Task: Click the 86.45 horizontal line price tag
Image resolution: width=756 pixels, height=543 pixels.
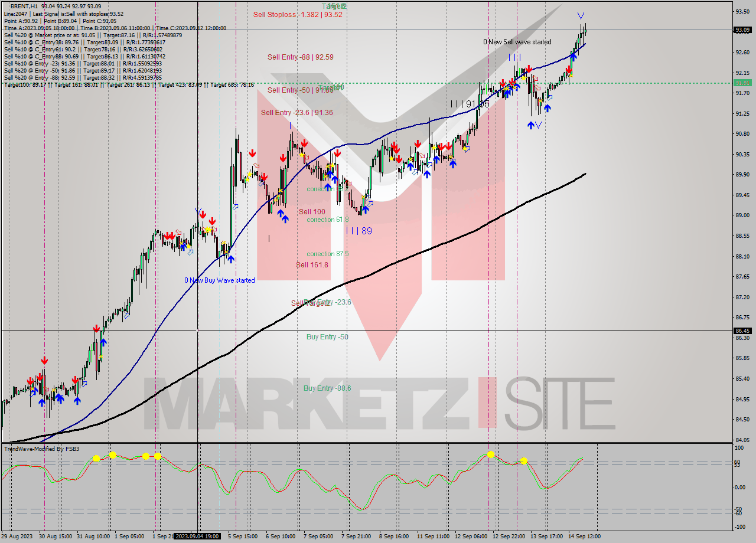Action: click(x=742, y=331)
